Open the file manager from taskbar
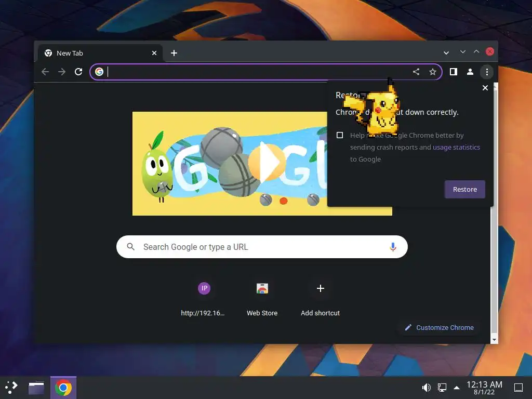The image size is (532, 399). pos(36,388)
